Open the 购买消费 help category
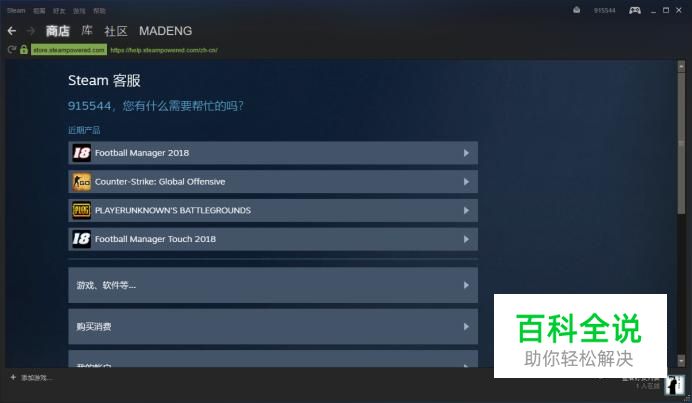692x403 pixels. tap(273, 327)
